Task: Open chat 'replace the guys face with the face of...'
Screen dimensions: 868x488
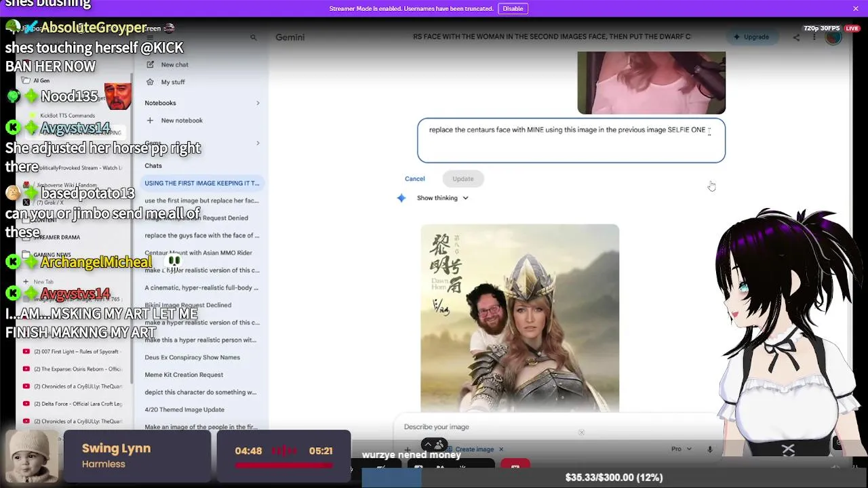Action: (201, 235)
